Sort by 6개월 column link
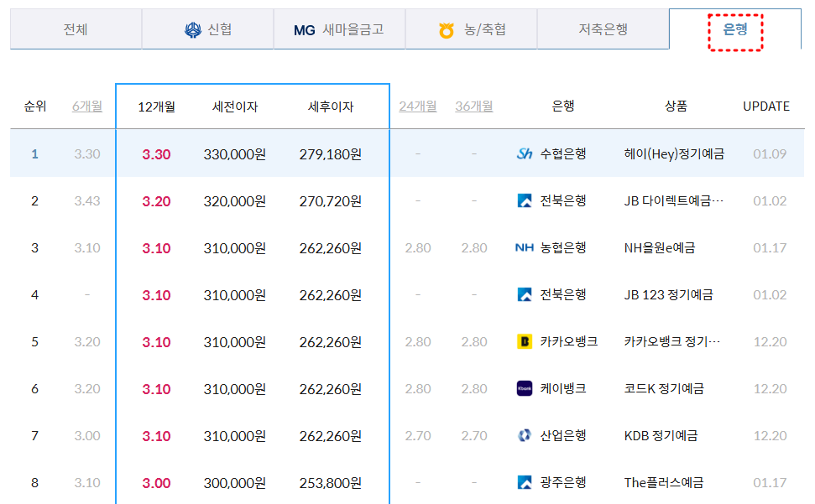This screenshot has width=815, height=504. click(87, 107)
